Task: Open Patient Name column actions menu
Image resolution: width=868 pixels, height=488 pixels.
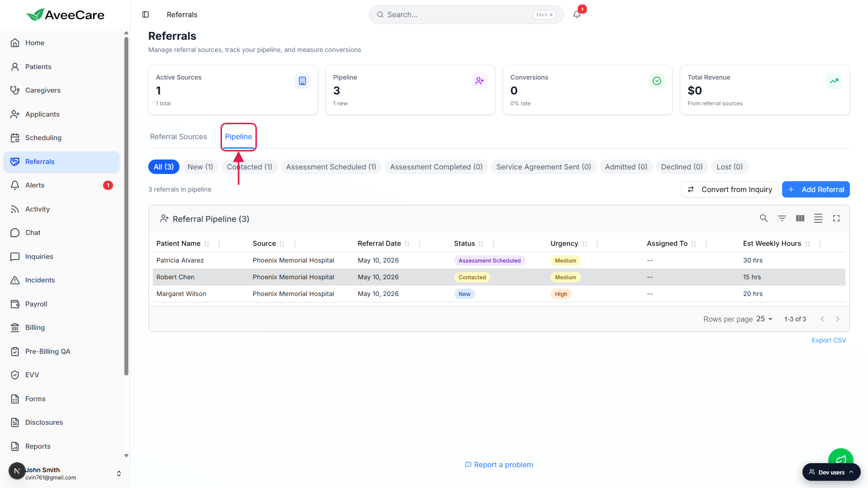Action: coord(219,244)
